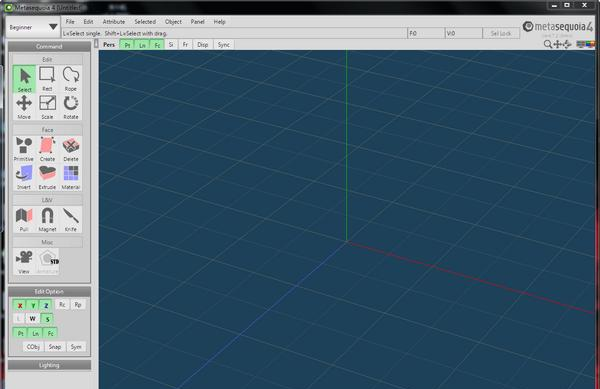The width and height of the screenshot is (600, 389).
Task: Select the Rope selection tool
Action: [x=71, y=79]
